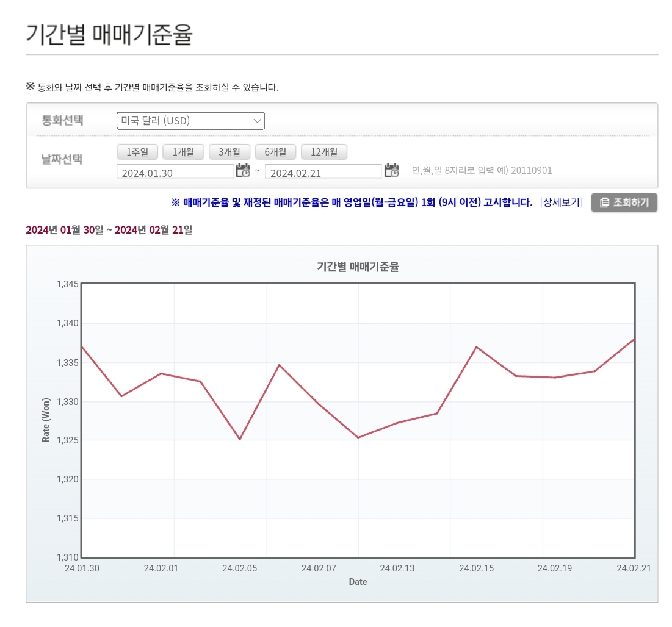Click the 1,345 y-axis label
The image size is (672, 627).
68,284
